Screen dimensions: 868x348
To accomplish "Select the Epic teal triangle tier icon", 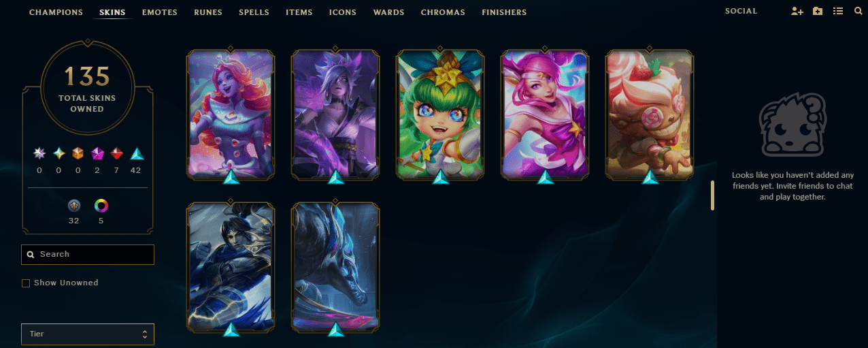I will pos(136,154).
